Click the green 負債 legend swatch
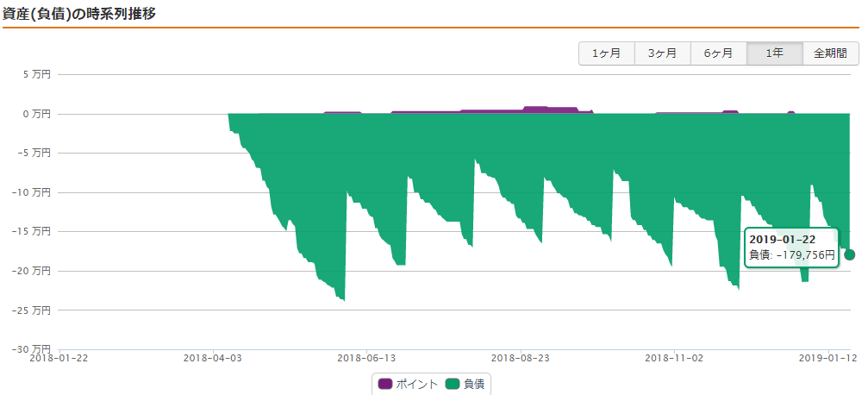 coord(453,384)
